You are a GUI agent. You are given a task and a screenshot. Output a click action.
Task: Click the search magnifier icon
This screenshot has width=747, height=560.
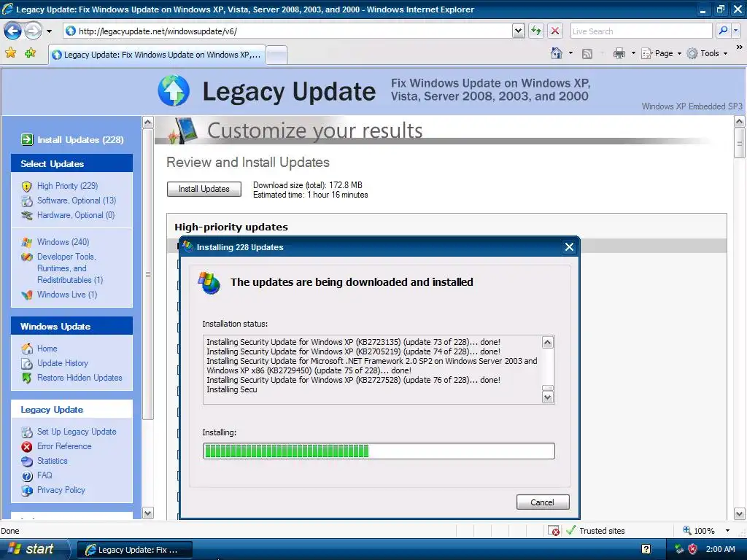[x=723, y=31]
